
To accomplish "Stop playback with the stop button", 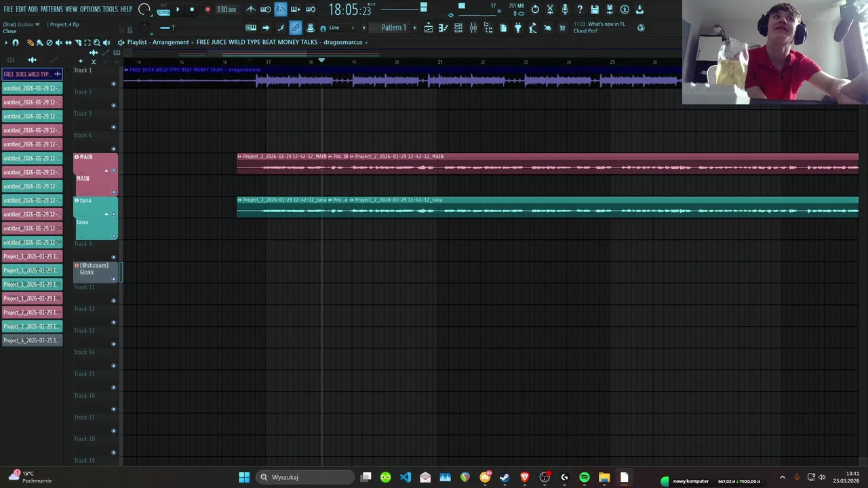I will tap(192, 9).
